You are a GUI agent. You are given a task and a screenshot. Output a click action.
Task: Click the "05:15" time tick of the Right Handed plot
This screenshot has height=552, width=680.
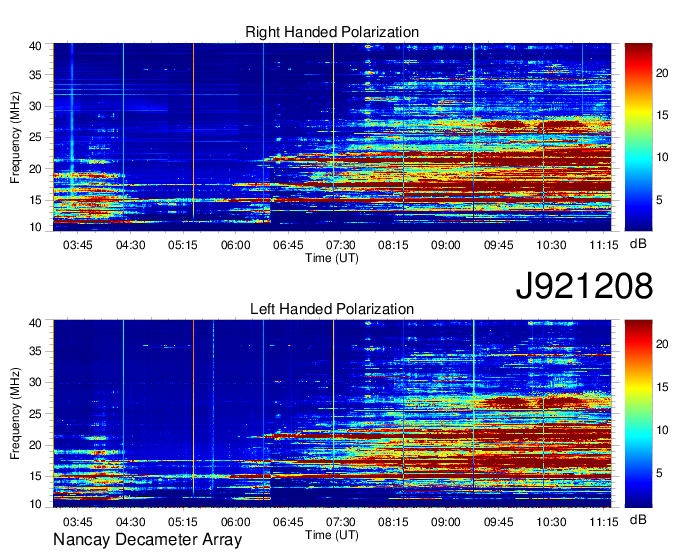click(183, 245)
